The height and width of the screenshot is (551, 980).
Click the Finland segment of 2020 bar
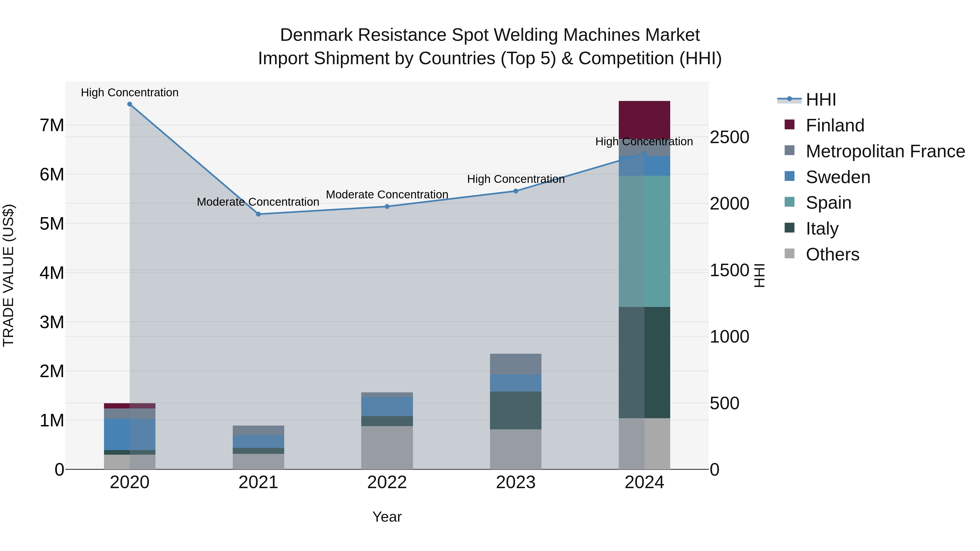(130, 406)
